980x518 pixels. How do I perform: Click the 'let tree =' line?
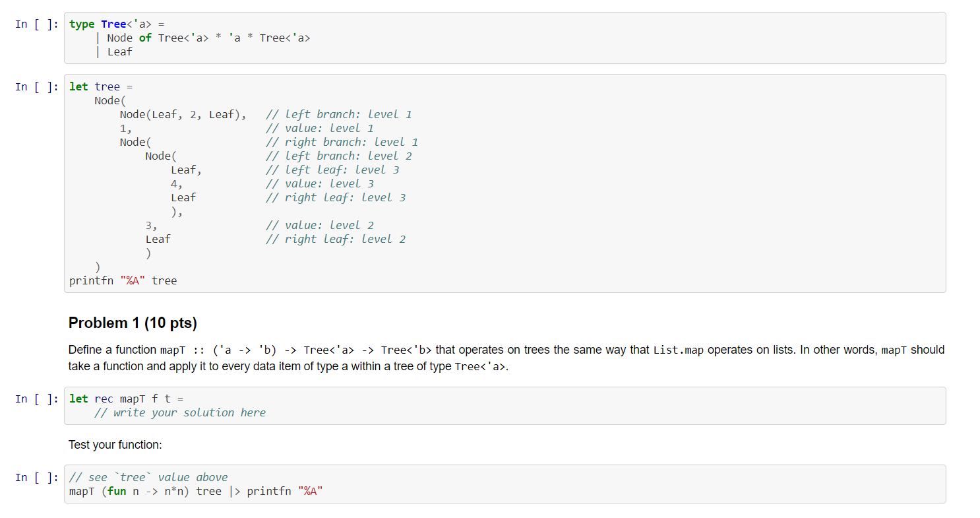(x=100, y=86)
